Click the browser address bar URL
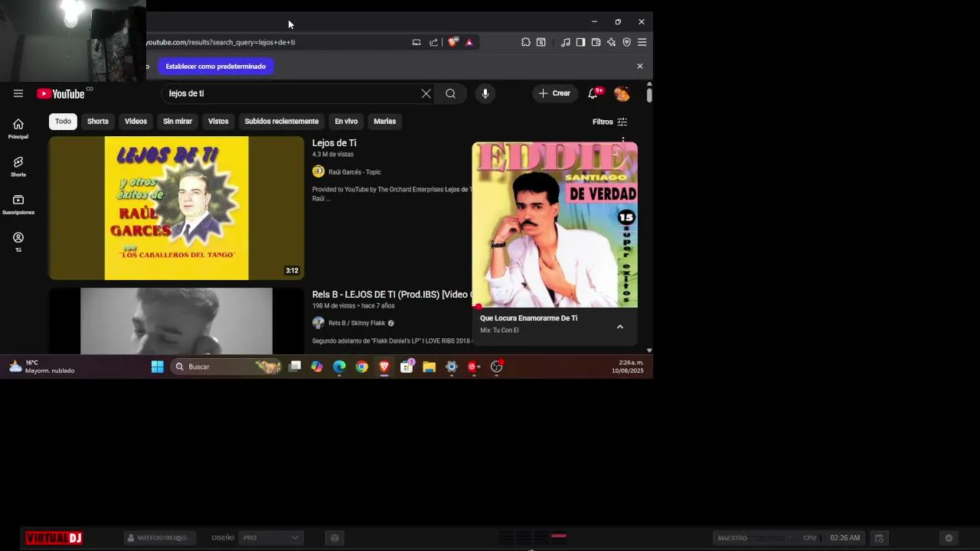This screenshot has width=980, height=551. [220, 42]
